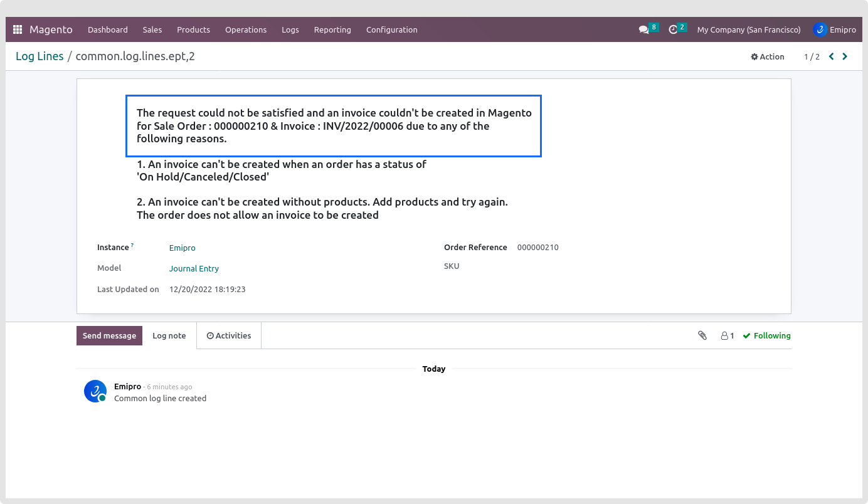
Task: Open the Emipro instance link
Action: [183, 248]
